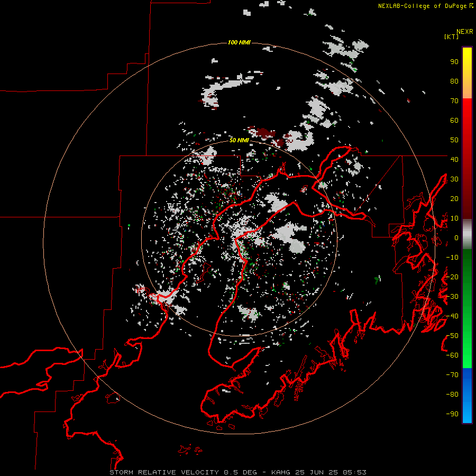Click the -50 value on the velocity scale
Screen dimensions: 476x476
[452, 336]
